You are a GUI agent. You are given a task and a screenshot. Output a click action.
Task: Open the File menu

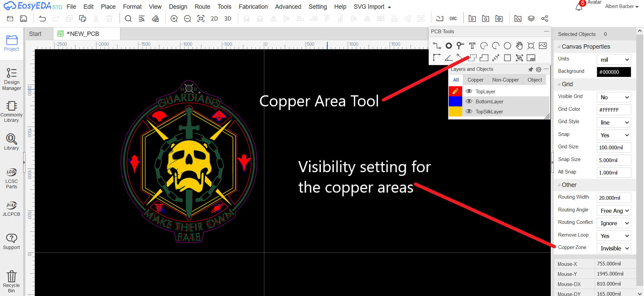(71, 7)
